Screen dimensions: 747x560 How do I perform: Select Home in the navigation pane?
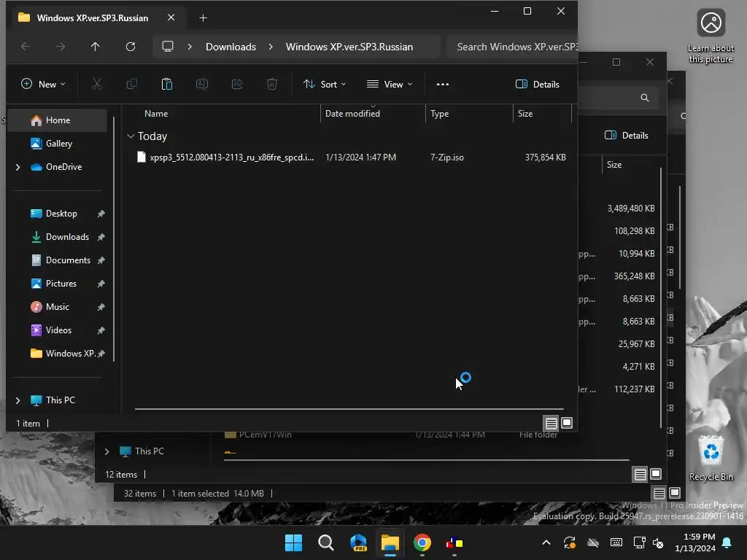pos(58,120)
